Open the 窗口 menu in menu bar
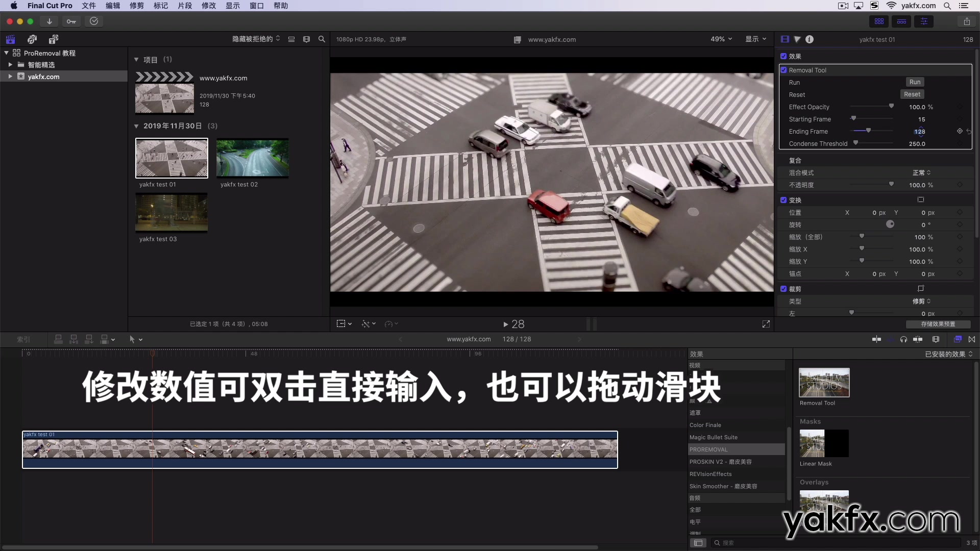This screenshot has height=551, width=980. coord(257,6)
